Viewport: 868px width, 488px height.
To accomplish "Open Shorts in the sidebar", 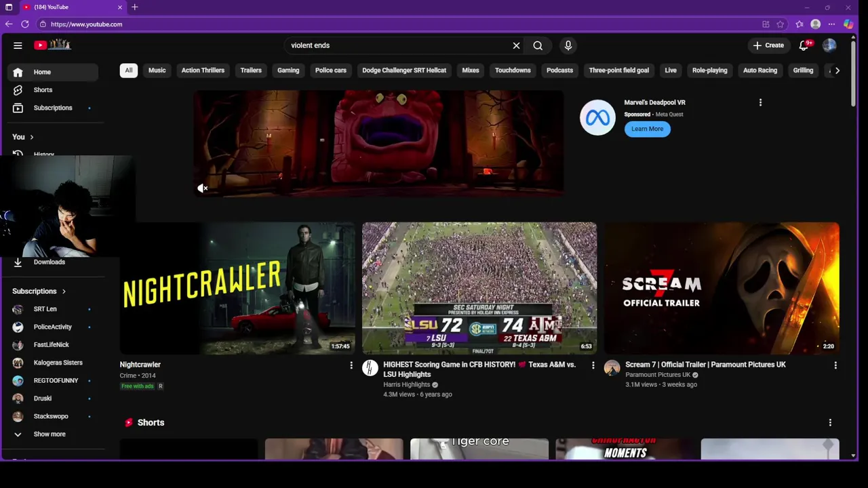I will click(x=54, y=89).
